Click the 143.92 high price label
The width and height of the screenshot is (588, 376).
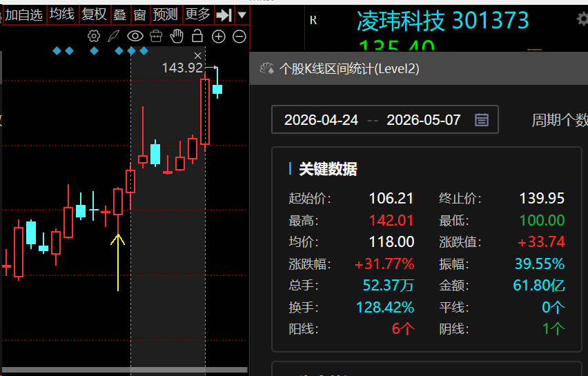click(182, 68)
